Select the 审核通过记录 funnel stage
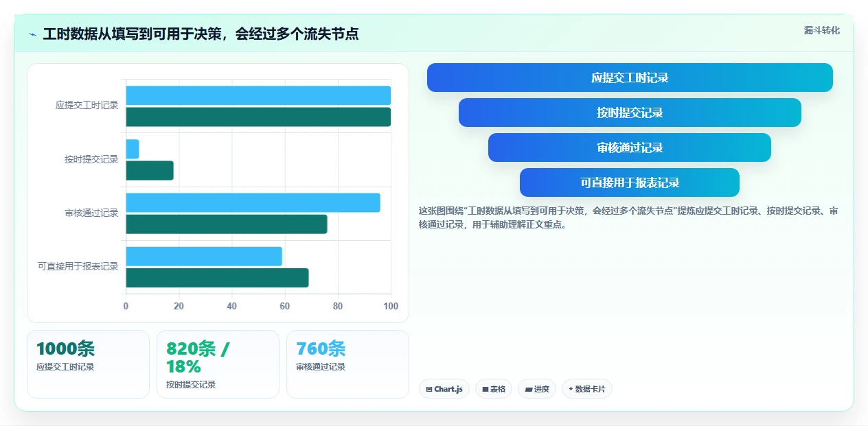Viewport: 868px width, 426px height. (630, 147)
